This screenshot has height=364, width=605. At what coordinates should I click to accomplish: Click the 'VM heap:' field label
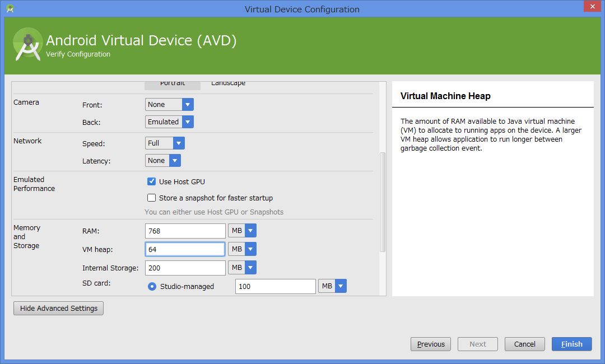pos(97,249)
